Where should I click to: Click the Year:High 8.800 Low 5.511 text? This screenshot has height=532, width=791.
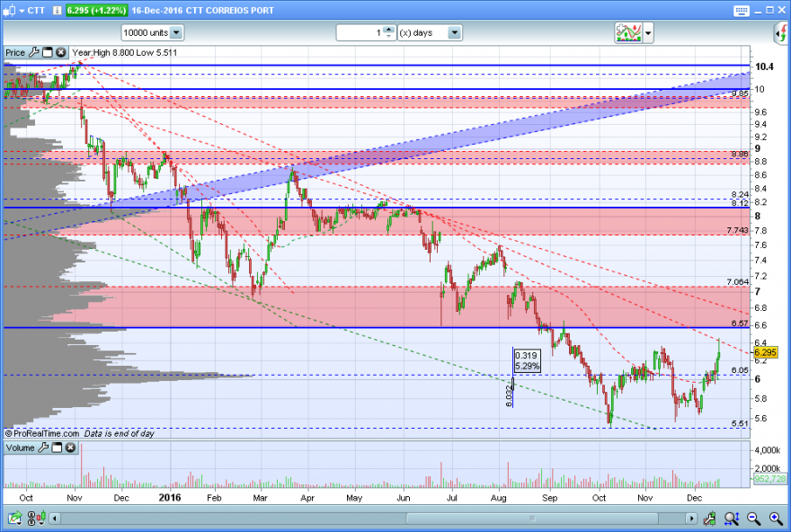coord(125,52)
